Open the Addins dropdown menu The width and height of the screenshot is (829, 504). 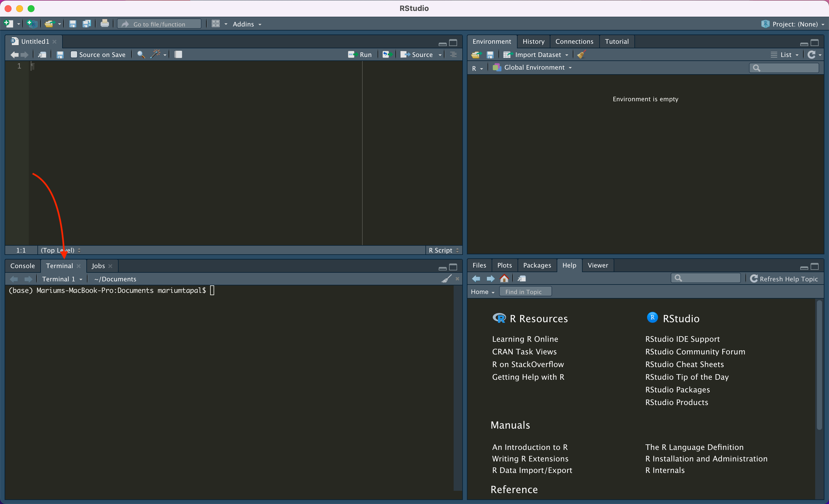247,24
